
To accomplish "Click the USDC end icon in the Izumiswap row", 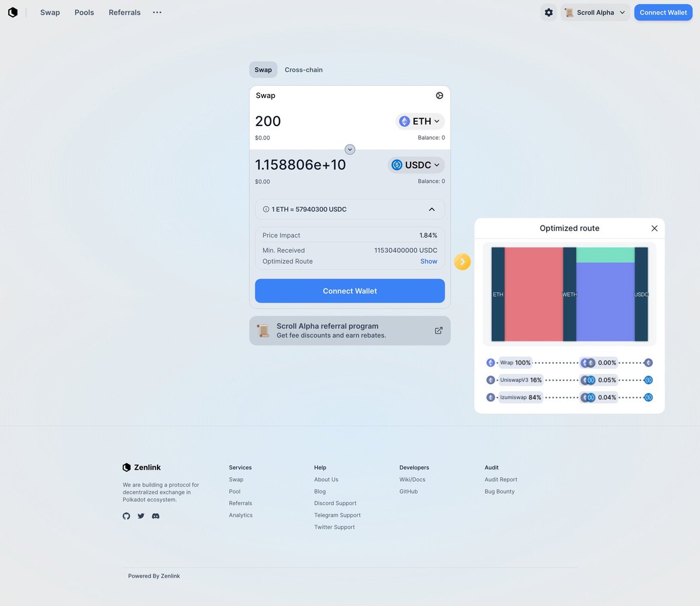I will [x=648, y=398].
